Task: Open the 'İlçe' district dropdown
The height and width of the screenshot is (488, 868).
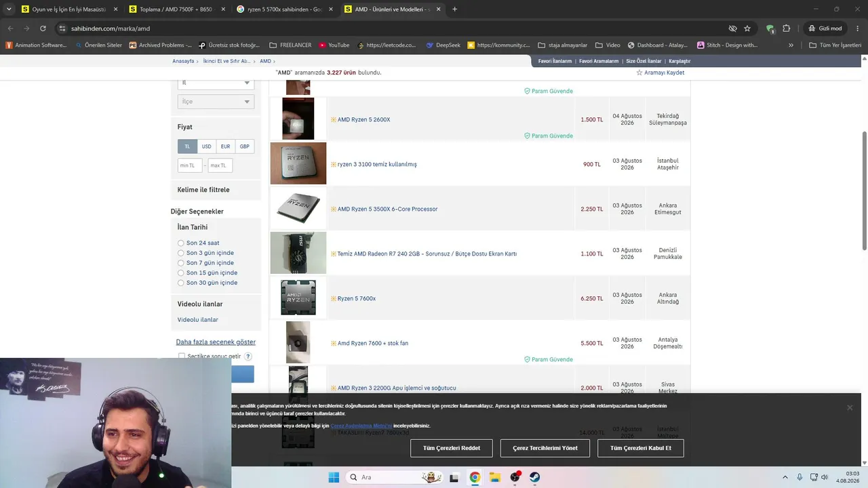Action: point(216,102)
